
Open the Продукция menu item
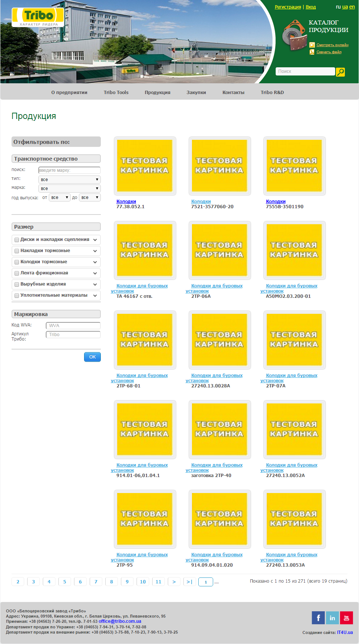(157, 93)
